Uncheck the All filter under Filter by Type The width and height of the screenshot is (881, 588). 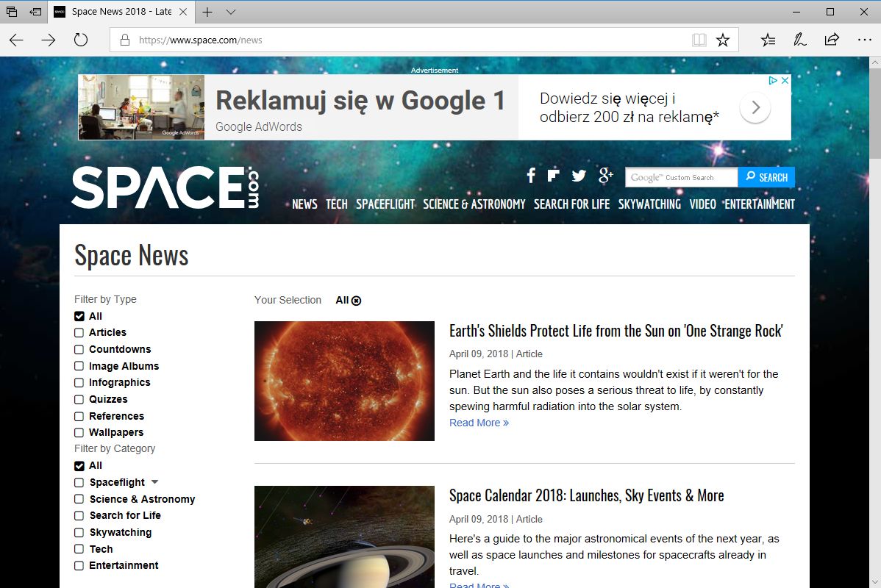pyautogui.click(x=79, y=316)
